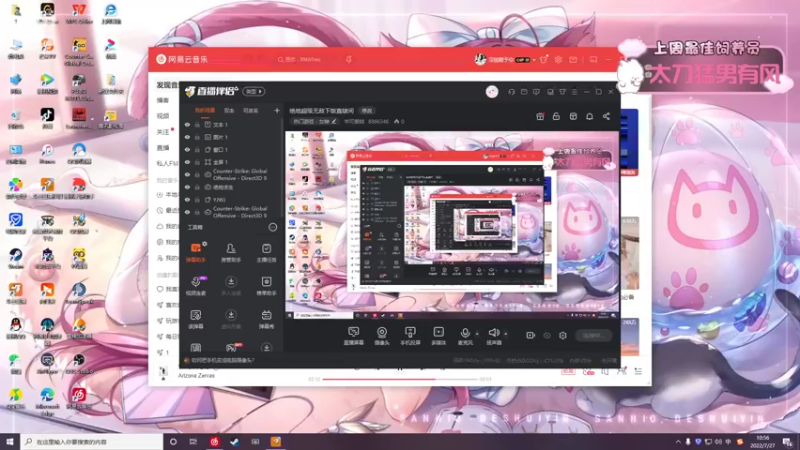Open Task View on the taskbar
Image resolution: width=800 pixels, height=450 pixels.
[x=193, y=442]
